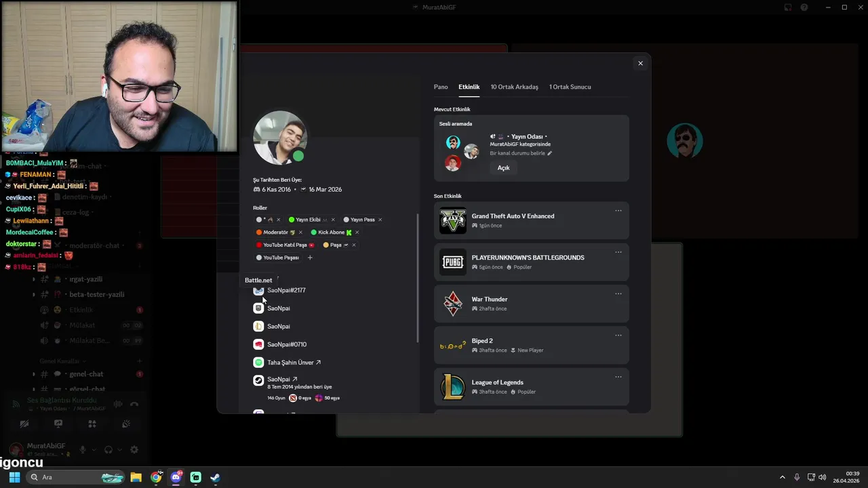Open the Battle.net connection icon for SaoNpai#2177
The image size is (868, 488).
pos(258,290)
